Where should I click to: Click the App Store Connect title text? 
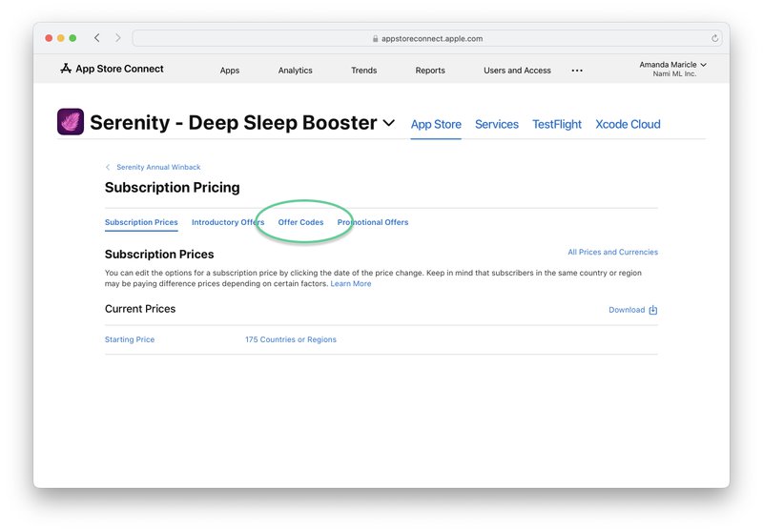[x=119, y=69]
